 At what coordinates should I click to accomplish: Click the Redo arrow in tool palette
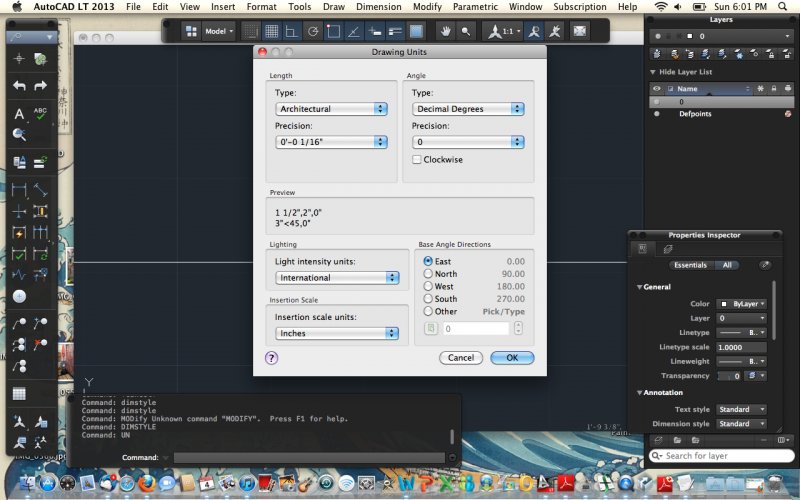coord(41,86)
